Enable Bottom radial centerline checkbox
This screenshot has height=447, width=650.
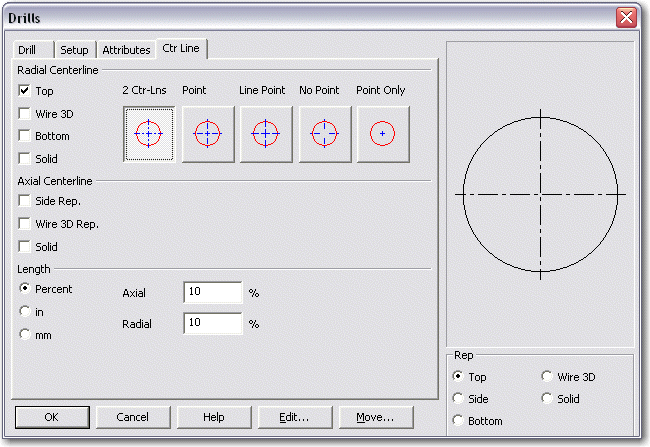tap(24, 136)
